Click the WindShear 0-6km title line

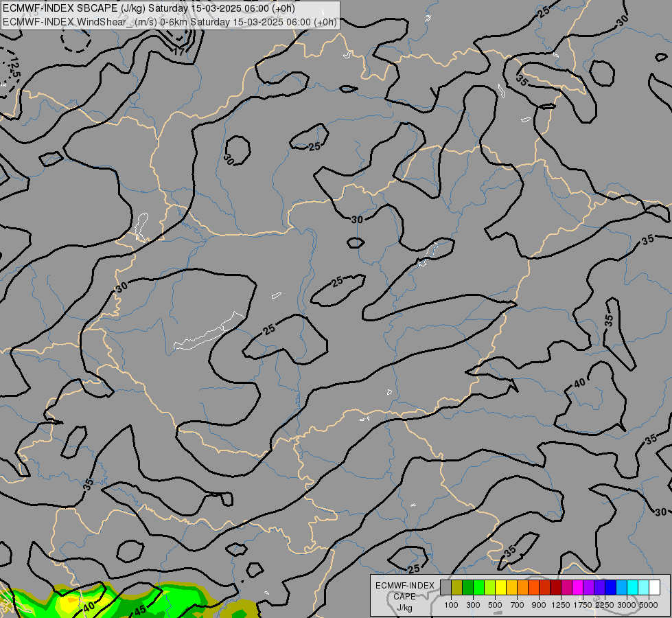coord(170,22)
